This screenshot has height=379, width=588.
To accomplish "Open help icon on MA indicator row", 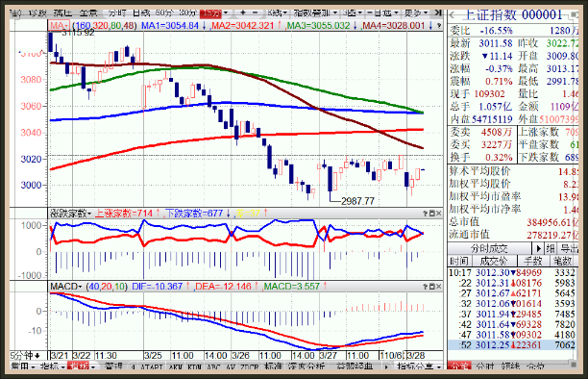I will tap(439, 26).
